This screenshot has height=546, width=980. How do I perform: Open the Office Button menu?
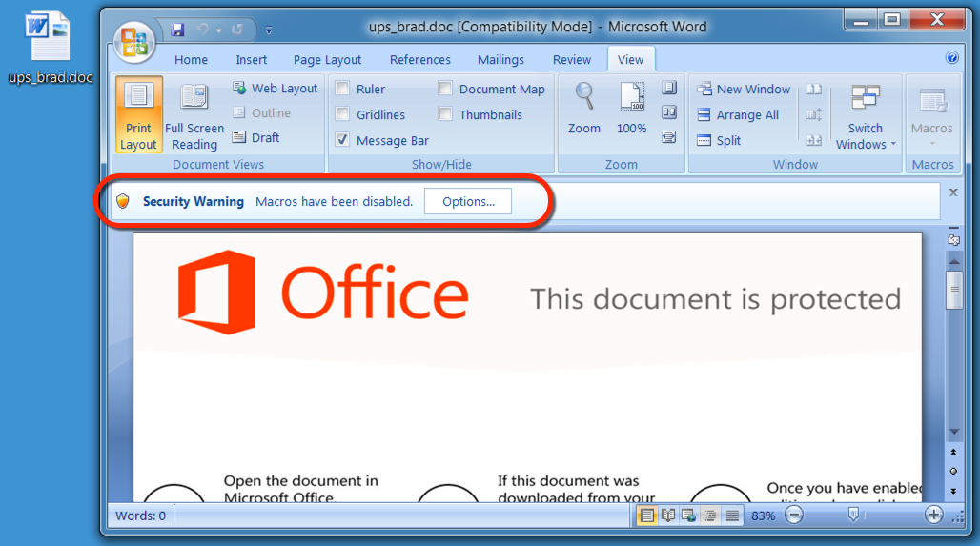coord(133,41)
